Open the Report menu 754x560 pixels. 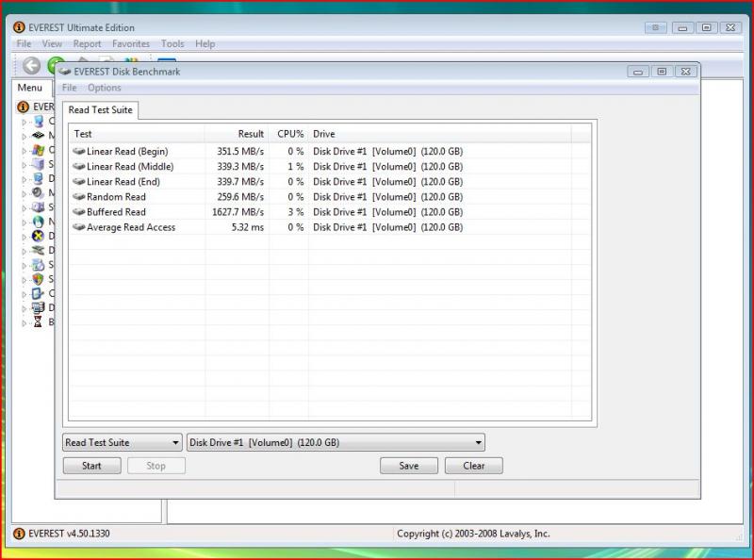click(x=87, y=43)
